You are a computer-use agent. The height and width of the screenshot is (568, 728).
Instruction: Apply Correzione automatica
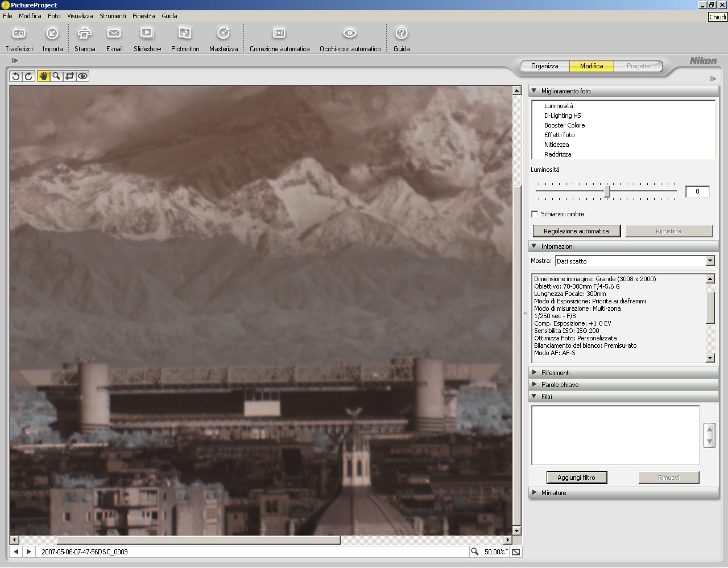pyautogui.click(x=279, y=34)
